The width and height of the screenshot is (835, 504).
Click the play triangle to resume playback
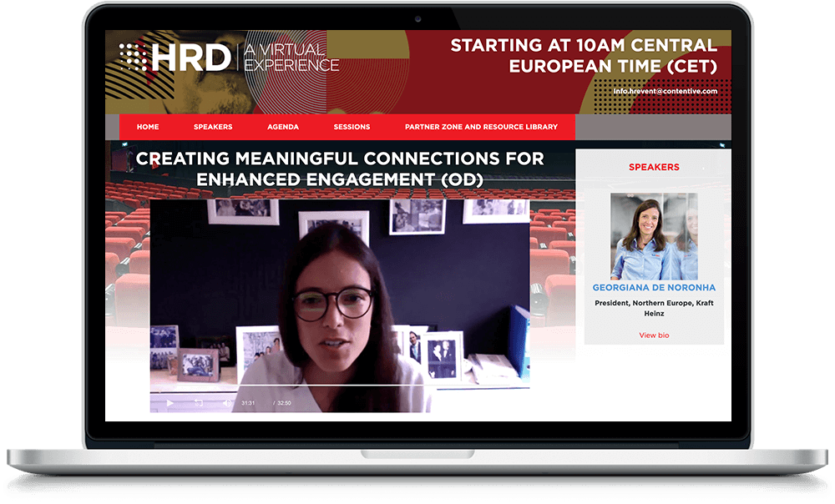pyautogui.click(x=170, y=401)
